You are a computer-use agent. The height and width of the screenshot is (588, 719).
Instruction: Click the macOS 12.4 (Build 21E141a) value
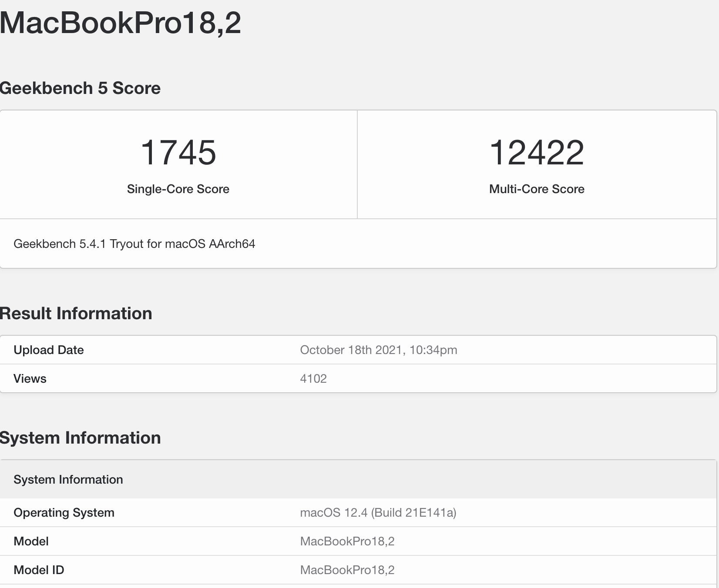pyautogui.click(x=378, y=513)
